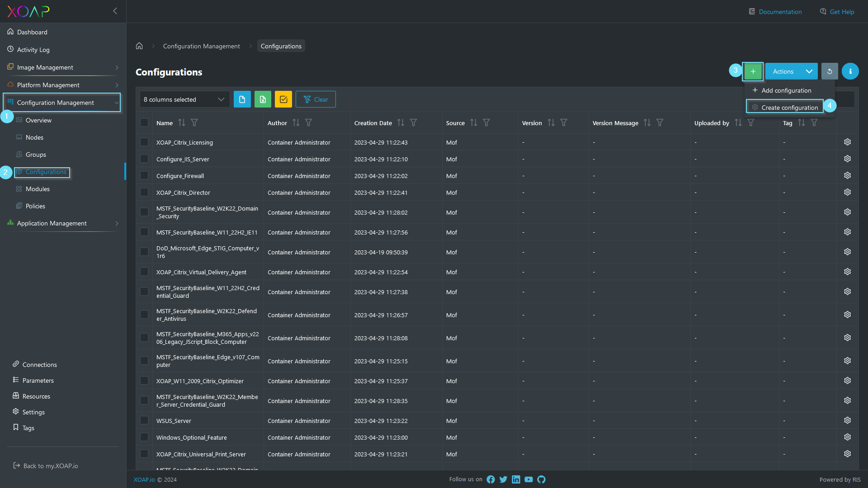868x488 pixels.
Task: Open the 8 columns selected dropdown
Action: tap(184, 99)
